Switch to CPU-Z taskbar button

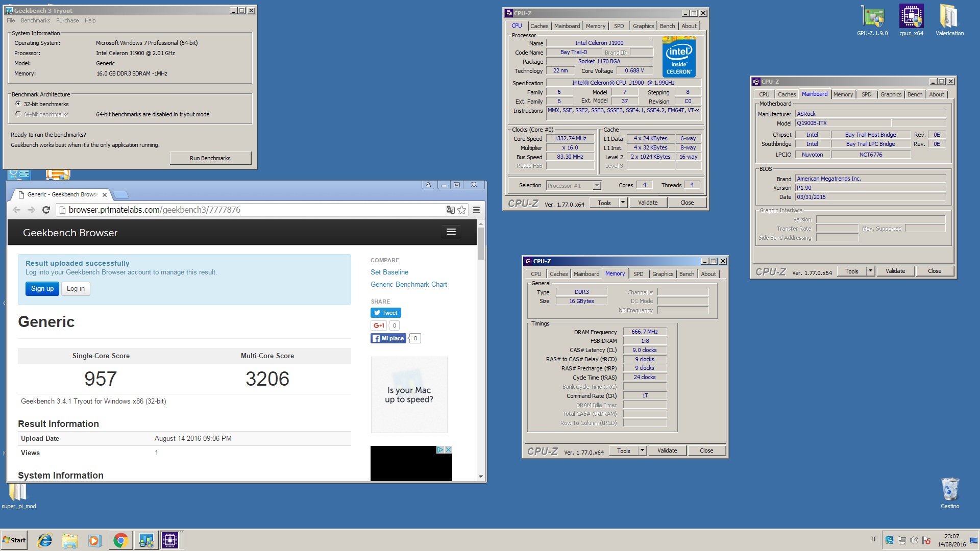pyautogui.click(x=170, y=540)
